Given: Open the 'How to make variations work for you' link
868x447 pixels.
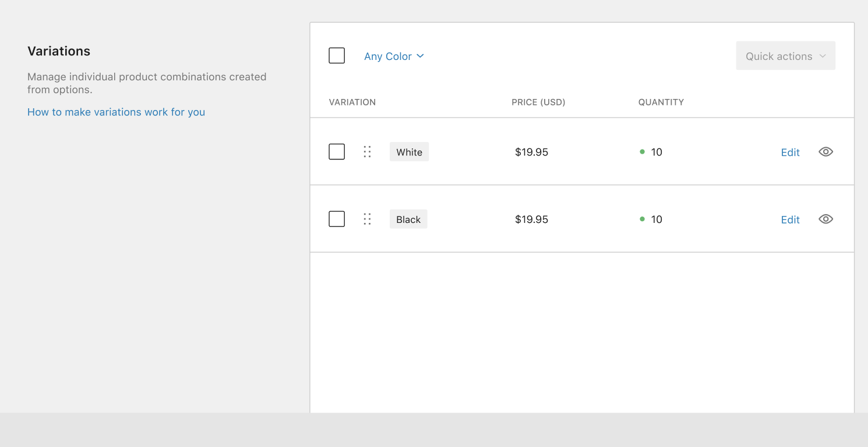Looking at the screenshot, I should [x=116, y=112].
